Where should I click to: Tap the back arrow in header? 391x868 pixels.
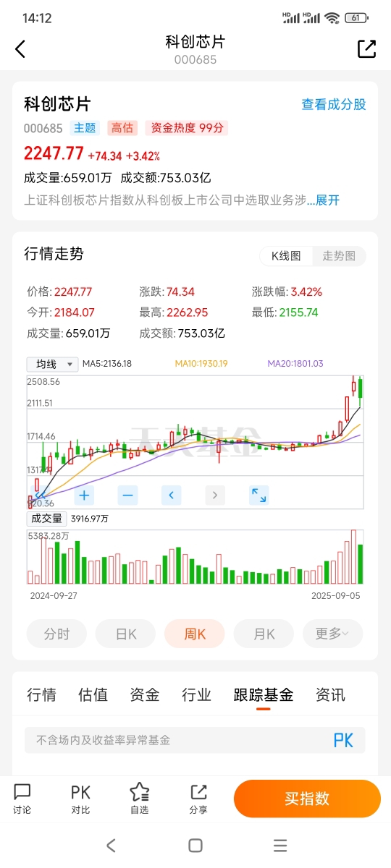(x=20, y=49)
